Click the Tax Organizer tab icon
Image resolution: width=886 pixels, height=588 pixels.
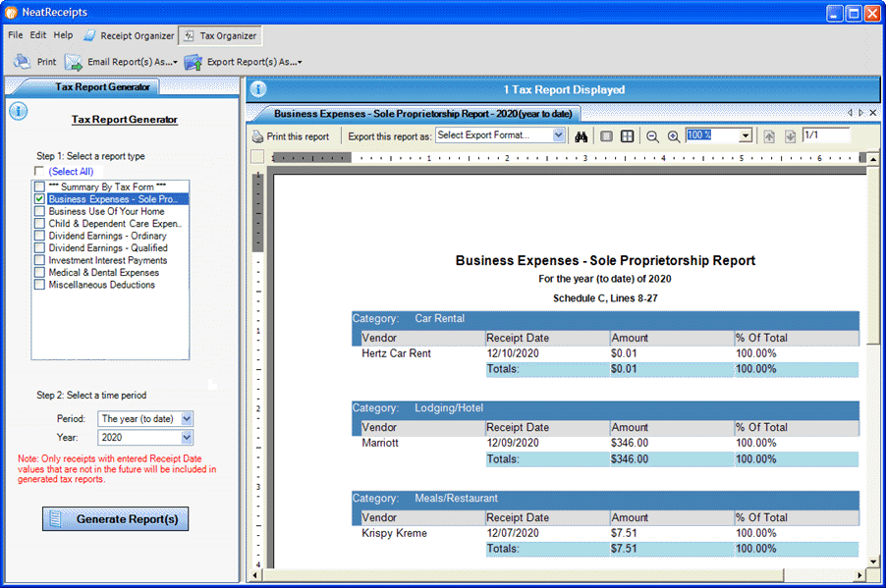click(x=190, y=35)
